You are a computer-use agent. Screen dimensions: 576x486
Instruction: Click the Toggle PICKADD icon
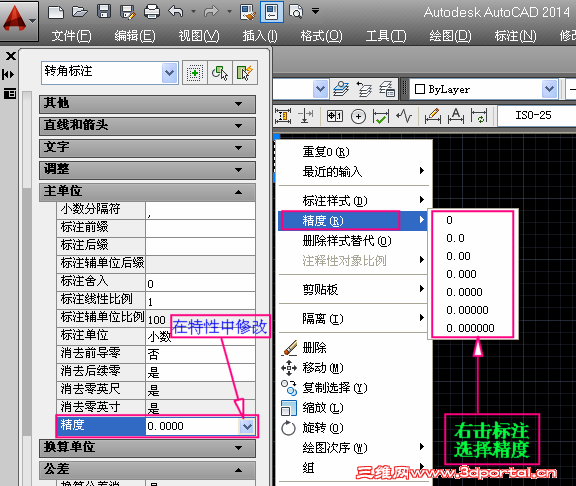(195, 73)
